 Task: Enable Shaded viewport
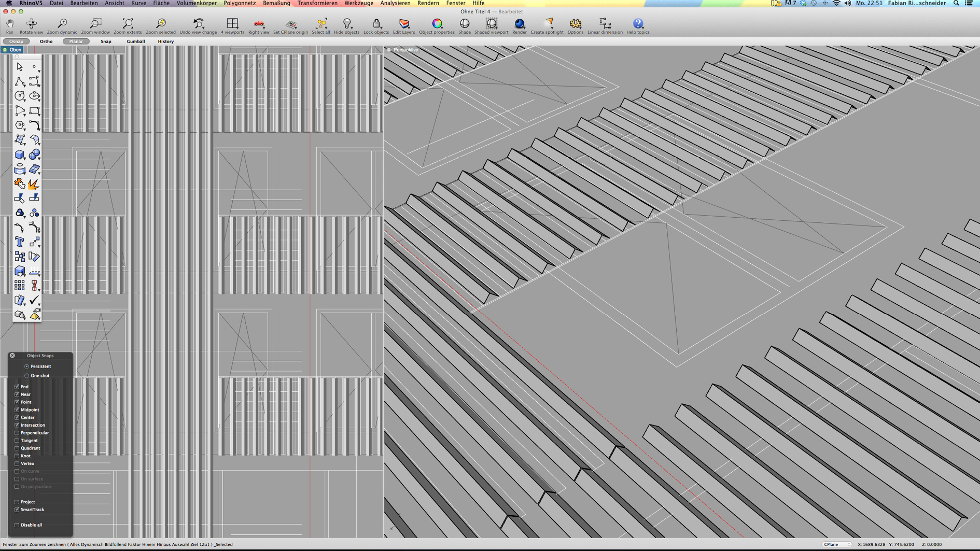[x=492, y=26]
